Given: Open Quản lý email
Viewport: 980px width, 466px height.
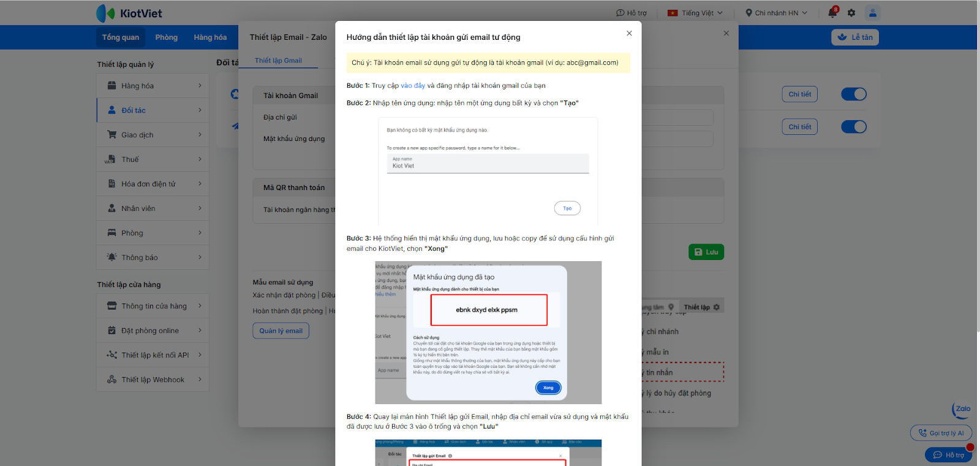Looking at the screenshot, I should click(x=281, y=331).
